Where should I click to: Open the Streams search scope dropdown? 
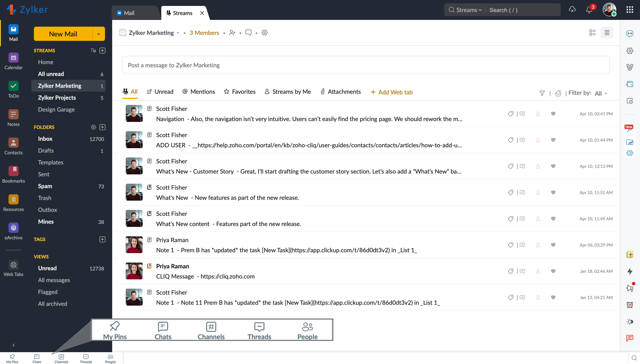click(469, 10)
